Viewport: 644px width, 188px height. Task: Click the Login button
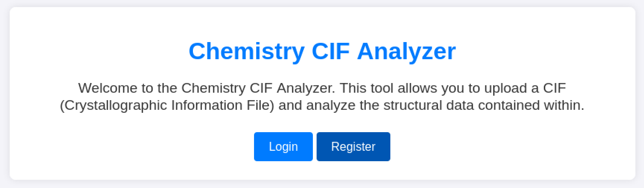[283, 147]
